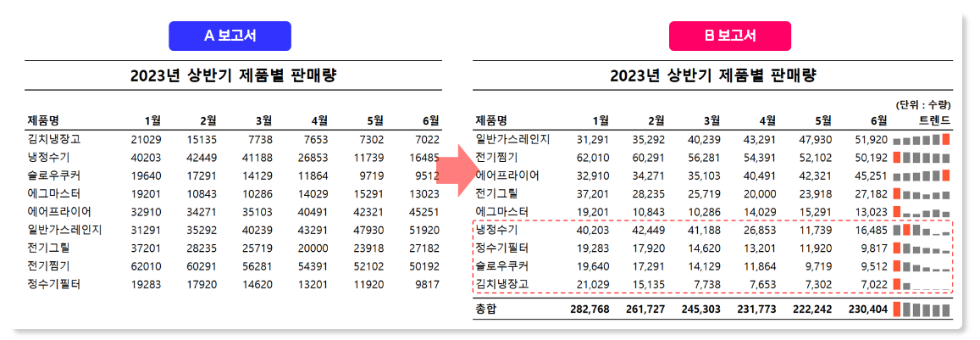Click cell '14129' in A report

(257, 176)
